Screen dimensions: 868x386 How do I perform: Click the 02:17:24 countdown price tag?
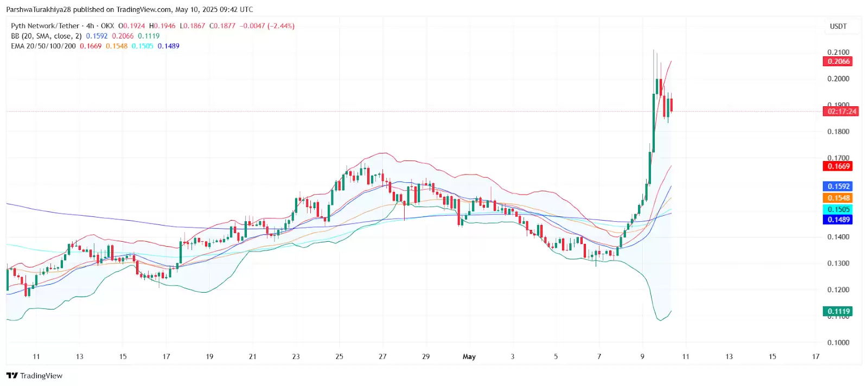[841, 111]
